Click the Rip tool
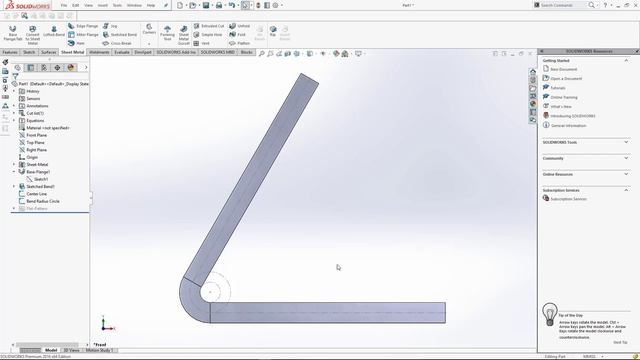The height and width of the screenshot is (360, 640). click(x=273, y=31)
